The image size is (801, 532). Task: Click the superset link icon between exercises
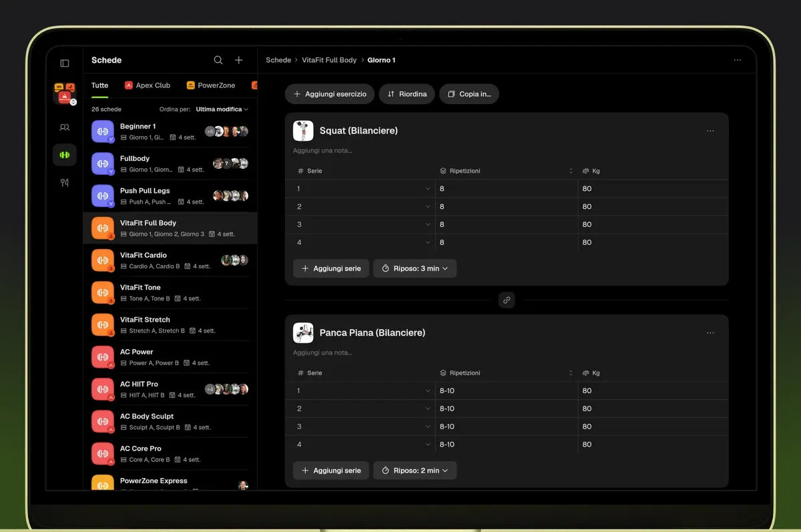[x=507, y=300]
